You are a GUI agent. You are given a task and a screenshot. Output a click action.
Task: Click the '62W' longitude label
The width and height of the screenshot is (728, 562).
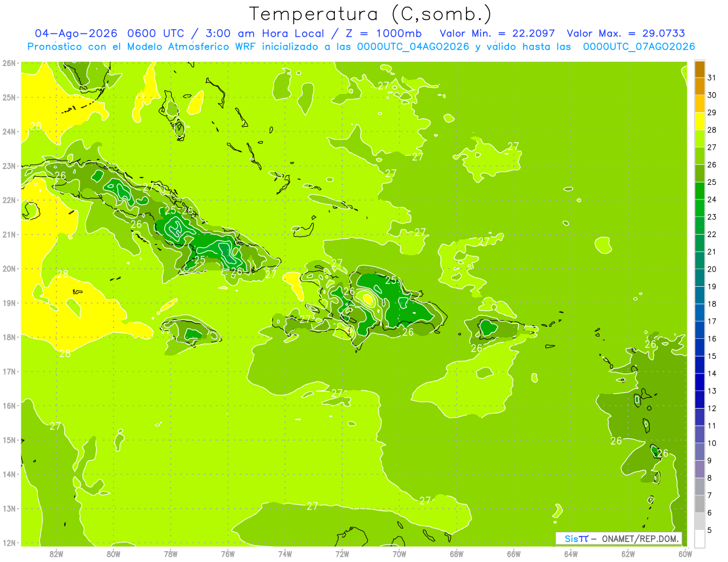(x=628, y=554)
